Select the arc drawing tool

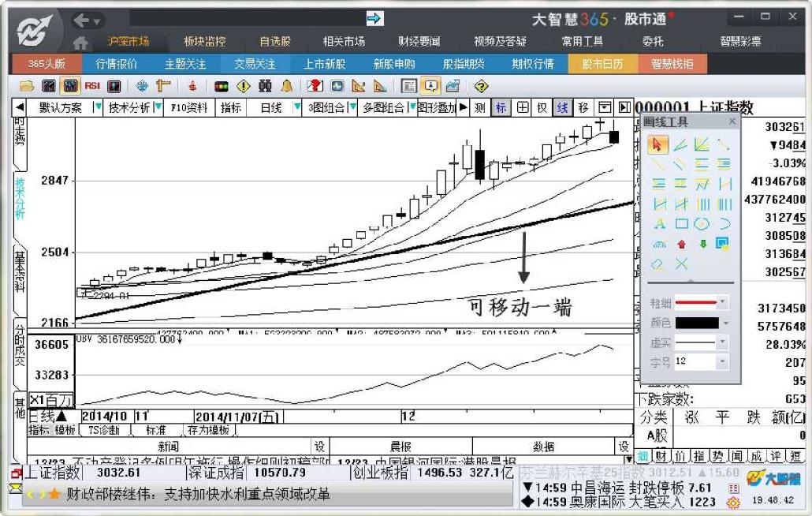724,224
